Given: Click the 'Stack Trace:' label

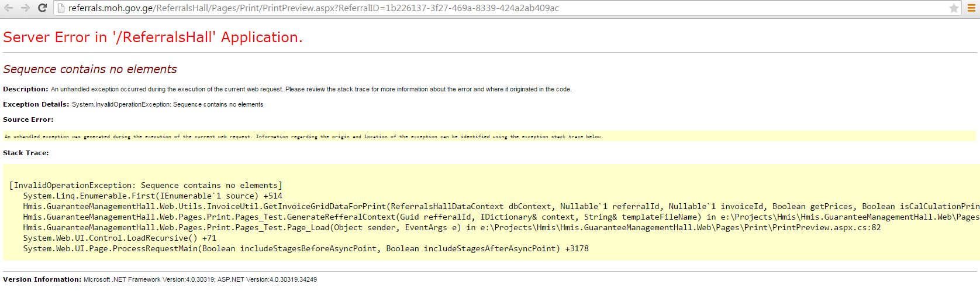Looking at the screenshot, I should pyautogui.click(x=26, y=153).
